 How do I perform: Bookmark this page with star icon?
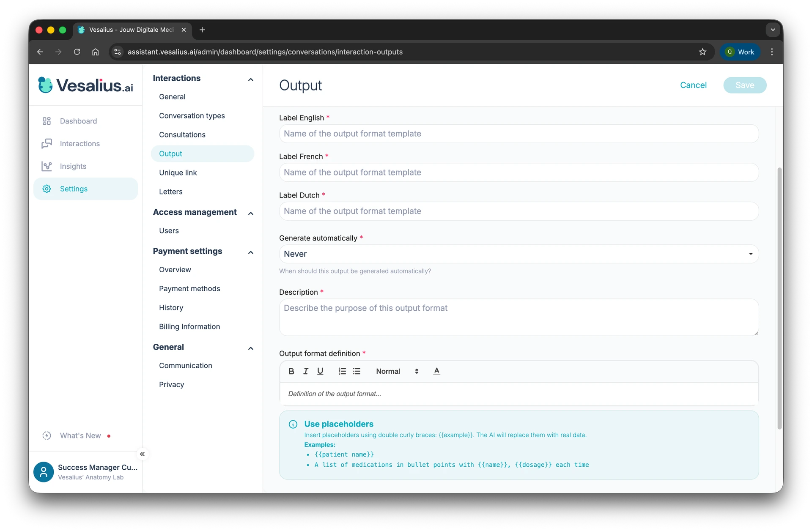(x=702, y=52)
